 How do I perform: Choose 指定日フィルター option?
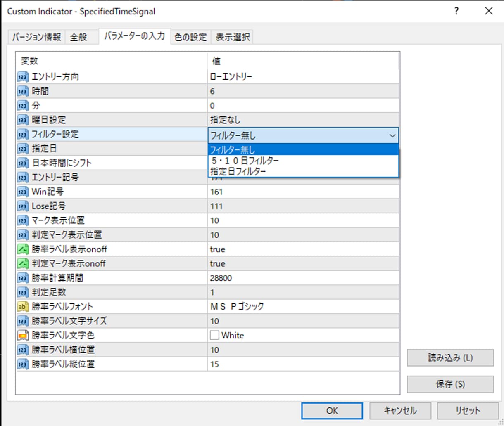303,171
